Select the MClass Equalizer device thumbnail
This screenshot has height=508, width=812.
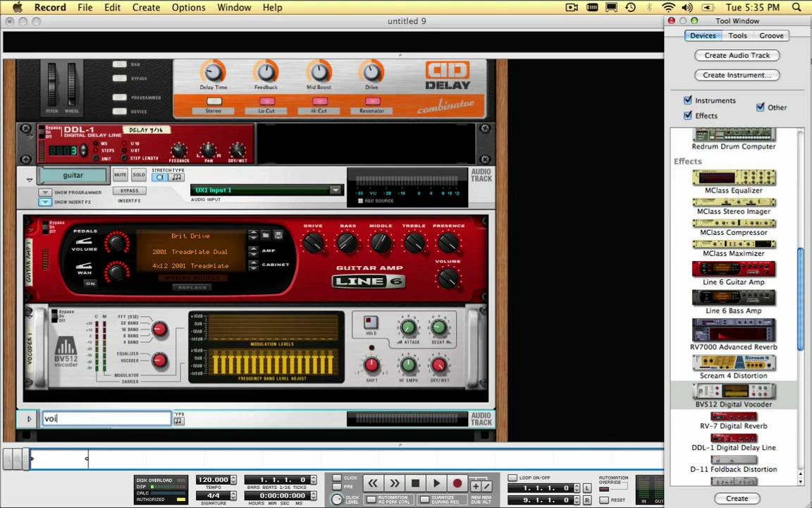733,178
